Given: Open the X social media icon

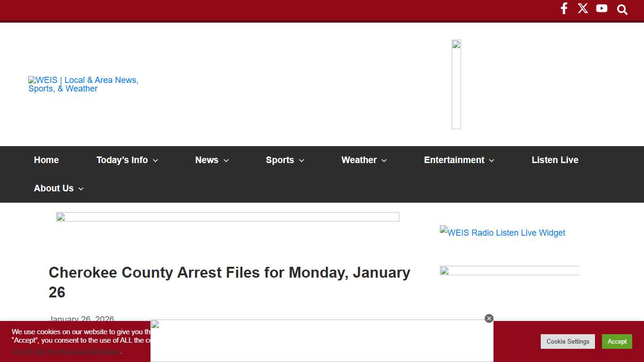Looking at the screenshot, I should coord(583,8).
